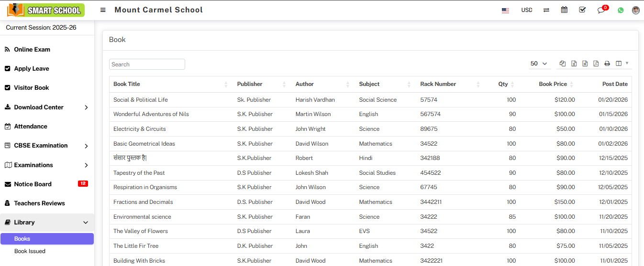Select 'Electricity & Circuits' book title

click(x=140, y=129)
